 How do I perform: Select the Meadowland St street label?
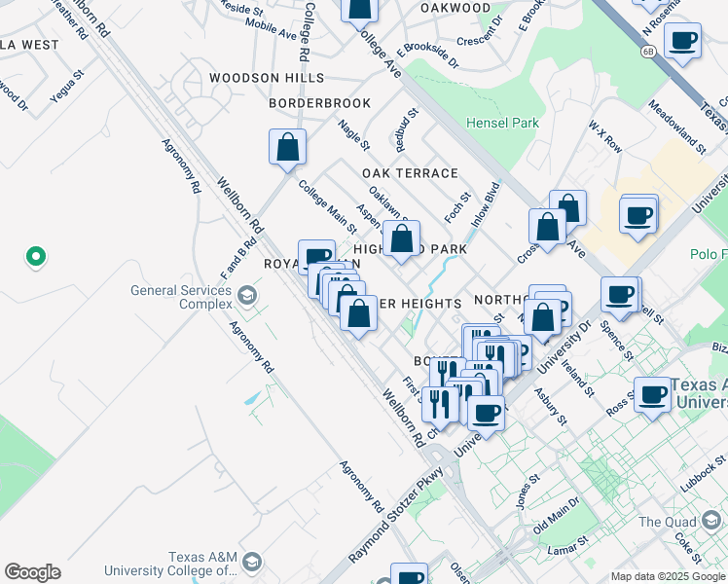[677, 127]
